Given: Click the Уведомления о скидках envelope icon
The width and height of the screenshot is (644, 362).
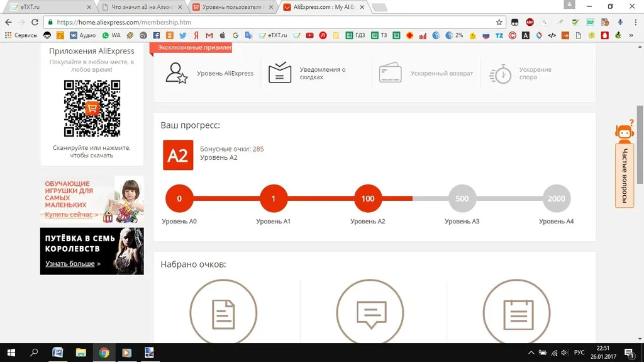Looking at the screenshot, I should [x=280, y=73].
